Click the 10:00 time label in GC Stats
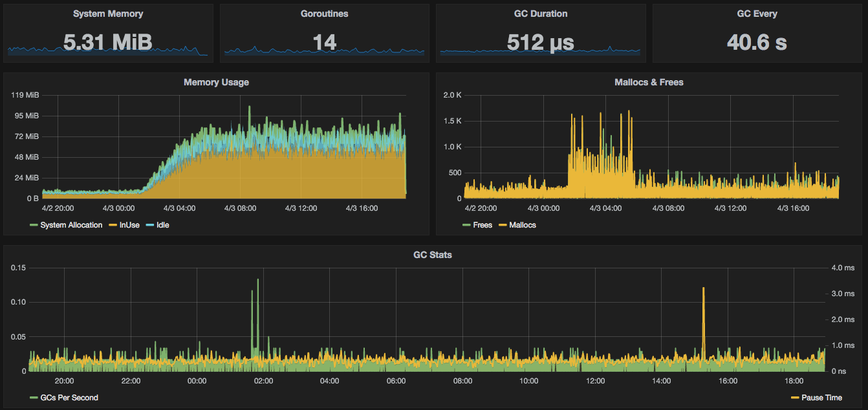This screenshot has width=868, height=410. point(529,381)
